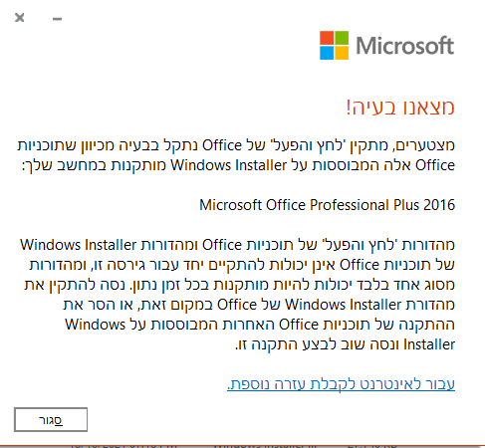
Task: Click the yellow square in Microsoft logo
Action: click(342, 53)
